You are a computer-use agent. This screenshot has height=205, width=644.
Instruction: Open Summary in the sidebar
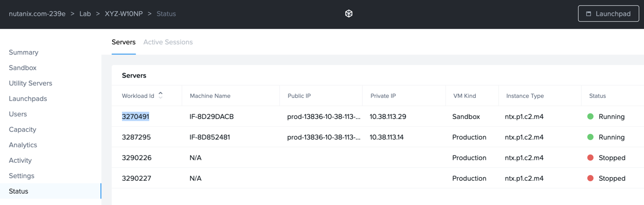24,52
